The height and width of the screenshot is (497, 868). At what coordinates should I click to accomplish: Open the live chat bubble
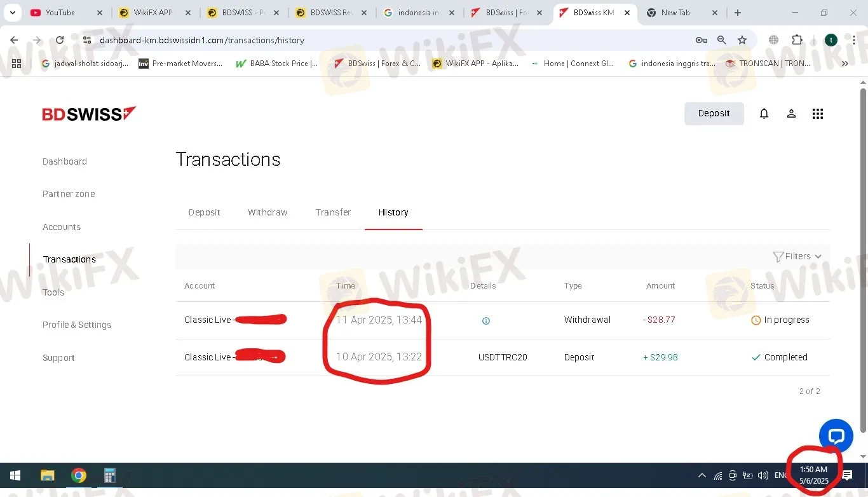[x=836, y=436]
